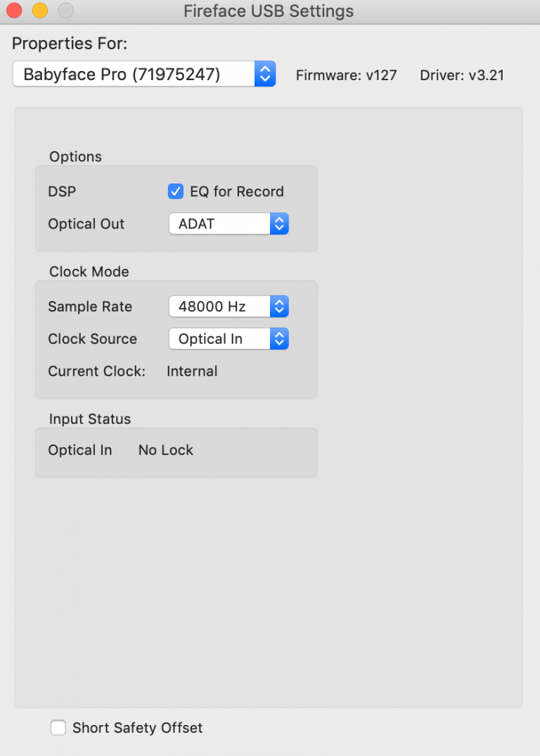Click the 'Short Safety Offset' label text
Screen dimensions: 540x756
[x=137, y=728]
